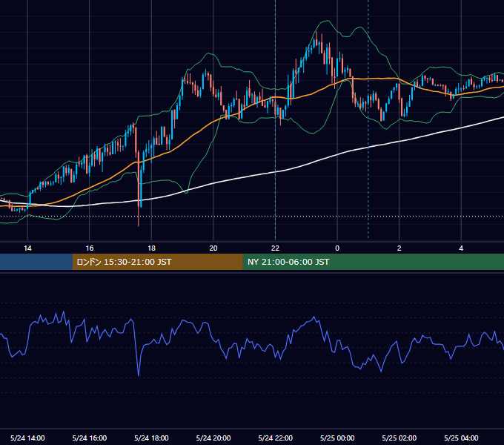
Task: Click the ロンドン 15:30-21:00 JST session bar
Action: pos(157,262)
